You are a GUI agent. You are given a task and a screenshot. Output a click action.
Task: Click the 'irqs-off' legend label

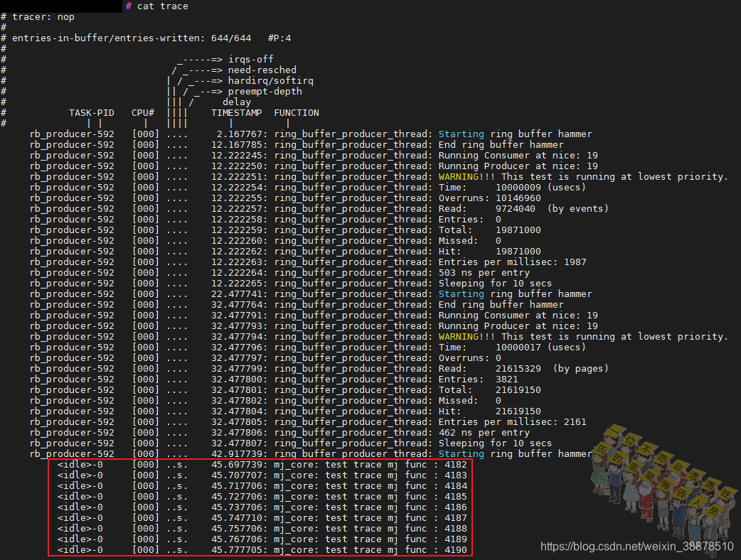pos(252,59)
